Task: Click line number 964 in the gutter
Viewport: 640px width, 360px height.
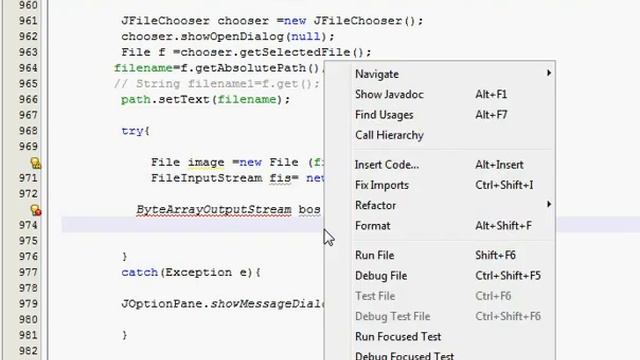Action: (28, 68)
